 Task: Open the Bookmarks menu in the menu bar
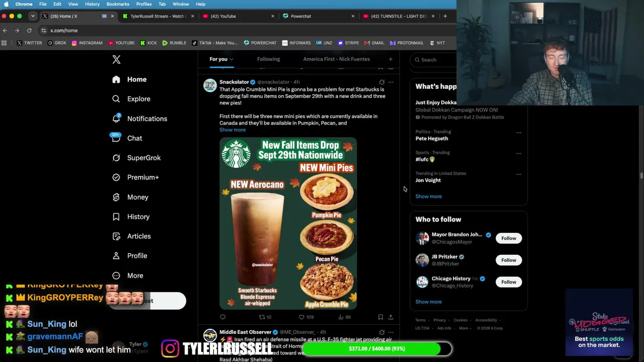pos(118,4)
